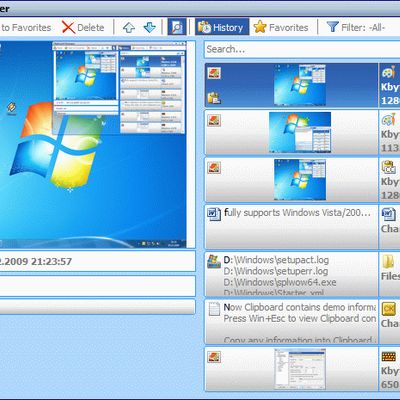Toggle the preview magnifier button
Image resolution: width=400 pixels, height=400 pixels.
point(177,27)
